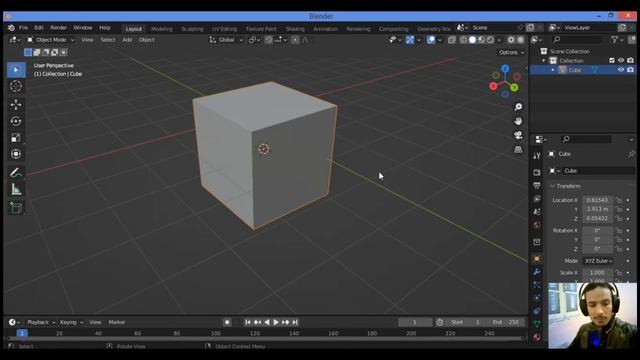The width and height of the screenshot is (640, 360).
Task: Choose the Measure ruler tool
Action: tap(16, 189)
